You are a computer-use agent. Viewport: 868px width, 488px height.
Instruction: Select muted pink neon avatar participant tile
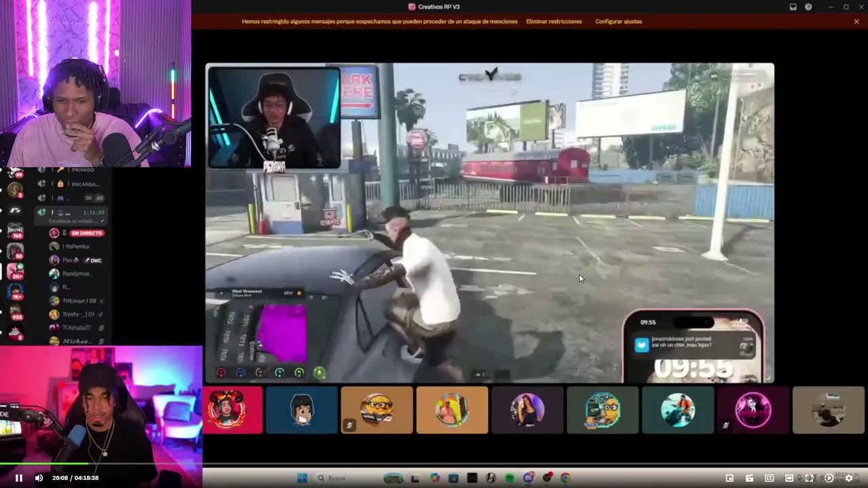point(753,410)
